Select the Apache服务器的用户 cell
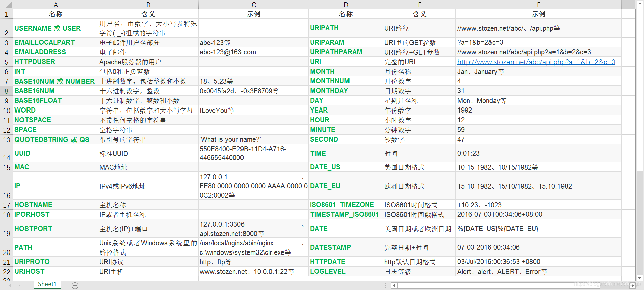The image size is (644, 290). tap(148, 62)
